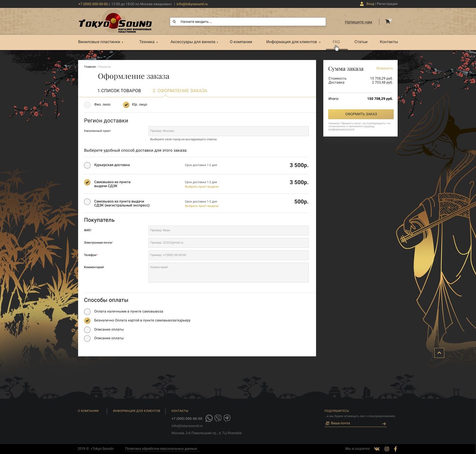Image resolution: width=476 pixels, height=454 pixels.
Task: Click the Населенный пункт input field
Action: (x=228, y=131)
